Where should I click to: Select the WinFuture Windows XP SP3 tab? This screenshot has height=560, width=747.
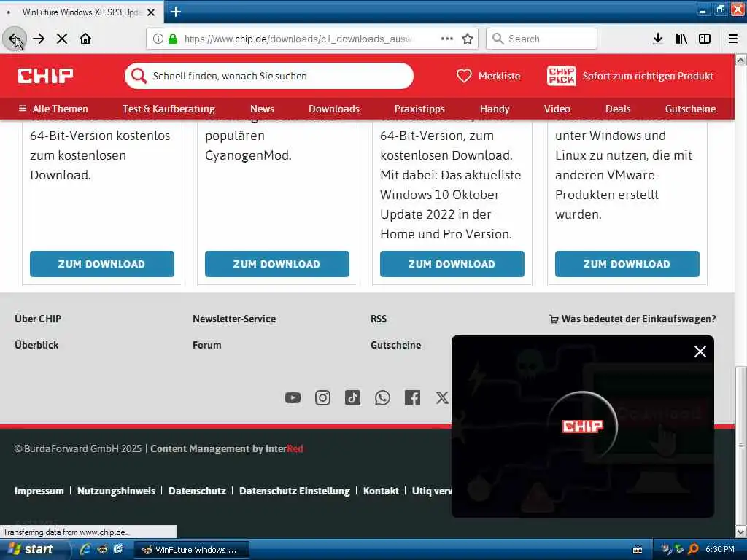coord(81,12)
